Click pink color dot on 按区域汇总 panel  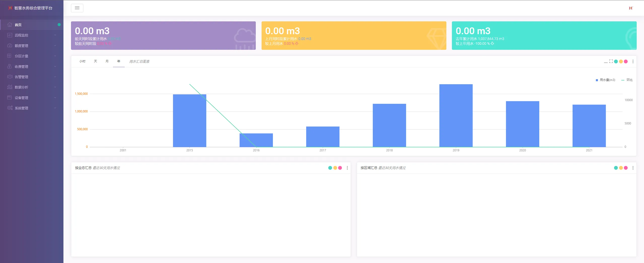[x=626, y=168]
